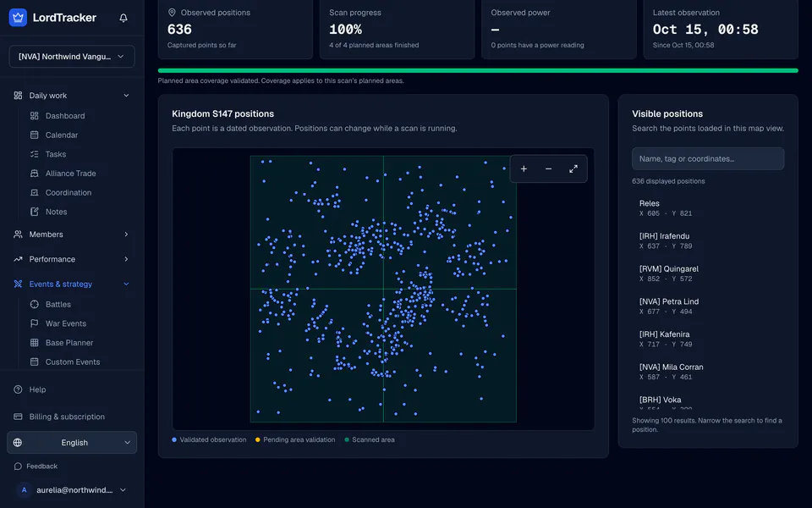The height and width of the screenshot is (508, 812).
Task: Select the [RVM] Quingarel position
Action: coord(708,273)
